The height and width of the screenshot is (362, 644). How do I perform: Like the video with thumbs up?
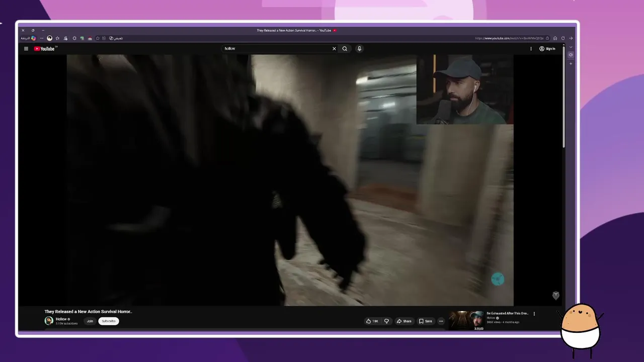point(372,321)
